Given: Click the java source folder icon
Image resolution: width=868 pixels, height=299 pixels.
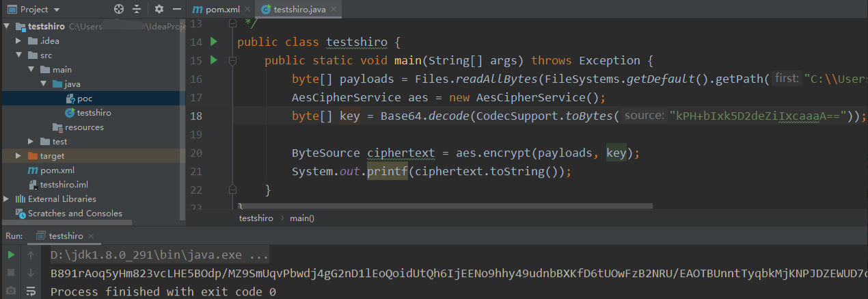Looking at the screenshot, I should pos(57,84).
